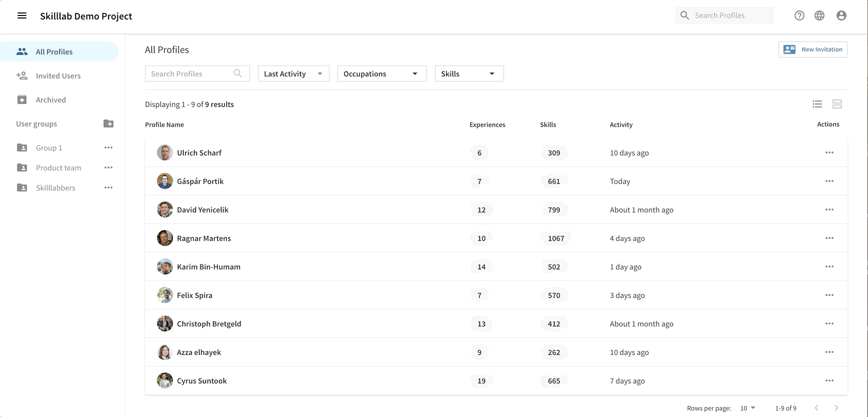Open actions menu for Karim Bin-Humam
This screenshot has height=417, width=868.
829,266
